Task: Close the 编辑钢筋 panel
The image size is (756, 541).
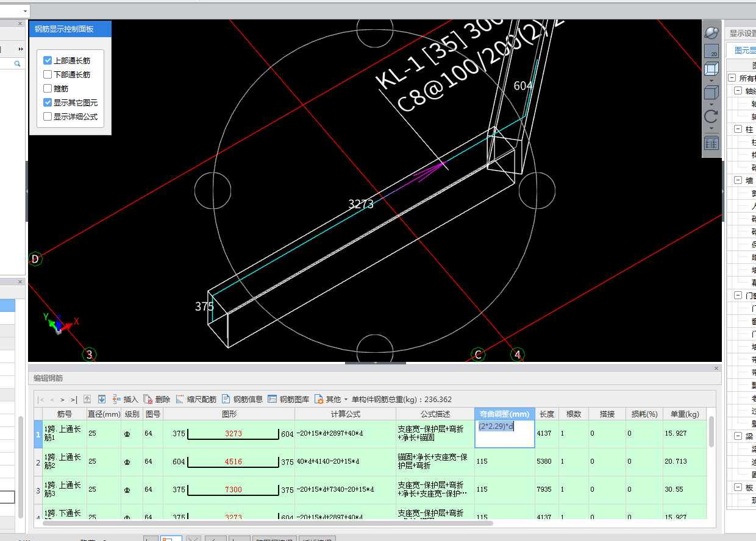Action: coord(716,369)
